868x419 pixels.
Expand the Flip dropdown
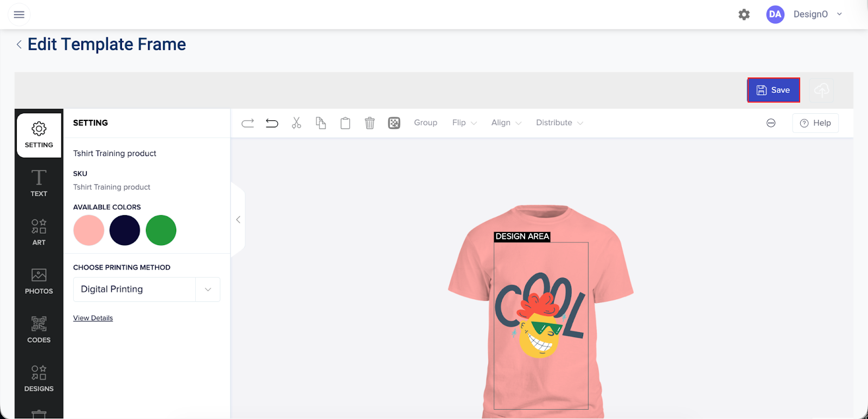(x=464, y=123)
